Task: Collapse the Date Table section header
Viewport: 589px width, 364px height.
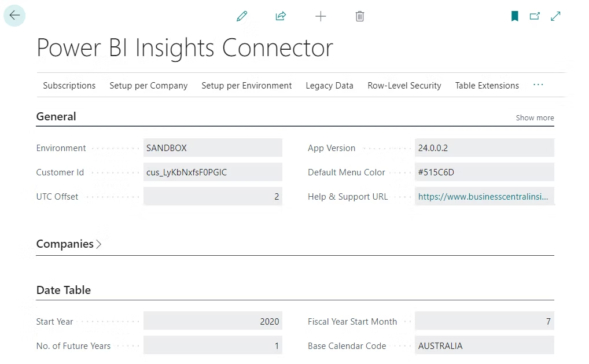Action: click(64, 290)
